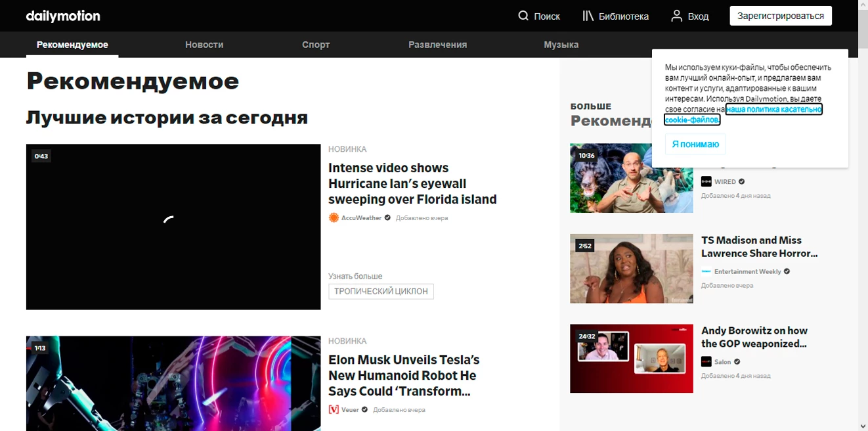The image size is (868, 431).
Task: Click the verified badge next to Entertainment Weekly
Action: pyautogui.click(x=787, y=271)
